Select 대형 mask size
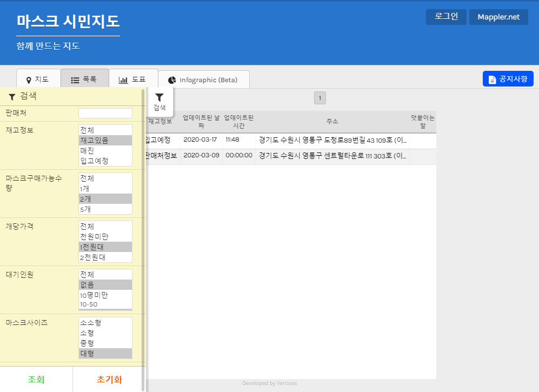 coord(105,354)
